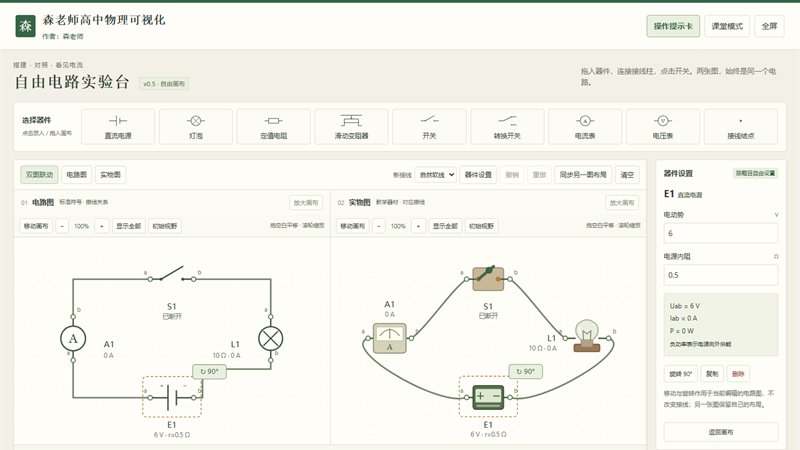Add an ammeter (电流表) component

(585, 127)
